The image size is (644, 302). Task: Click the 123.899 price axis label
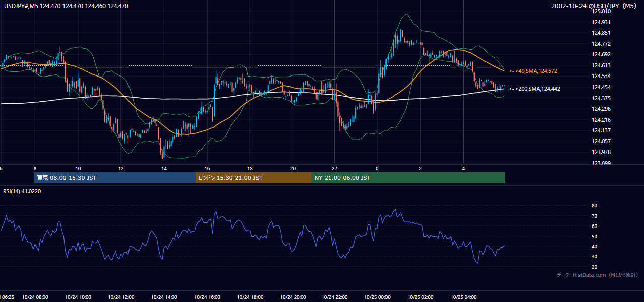601,163
